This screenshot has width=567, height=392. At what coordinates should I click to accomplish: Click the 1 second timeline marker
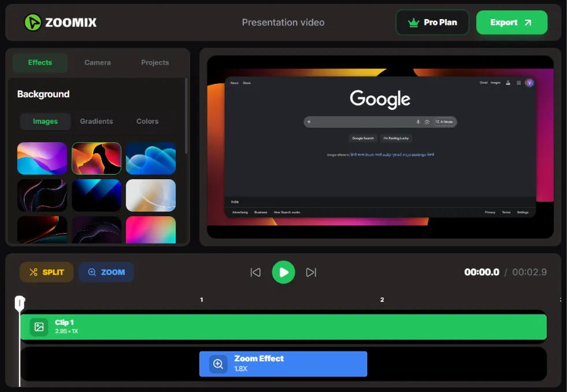[201, 300]
